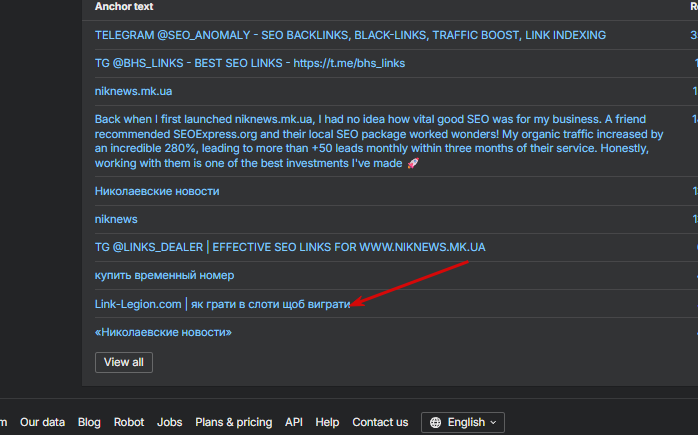Open the 'Back when I first launched' anchor text
This screenshot has width=698, height=435.
tap(379, 141)
